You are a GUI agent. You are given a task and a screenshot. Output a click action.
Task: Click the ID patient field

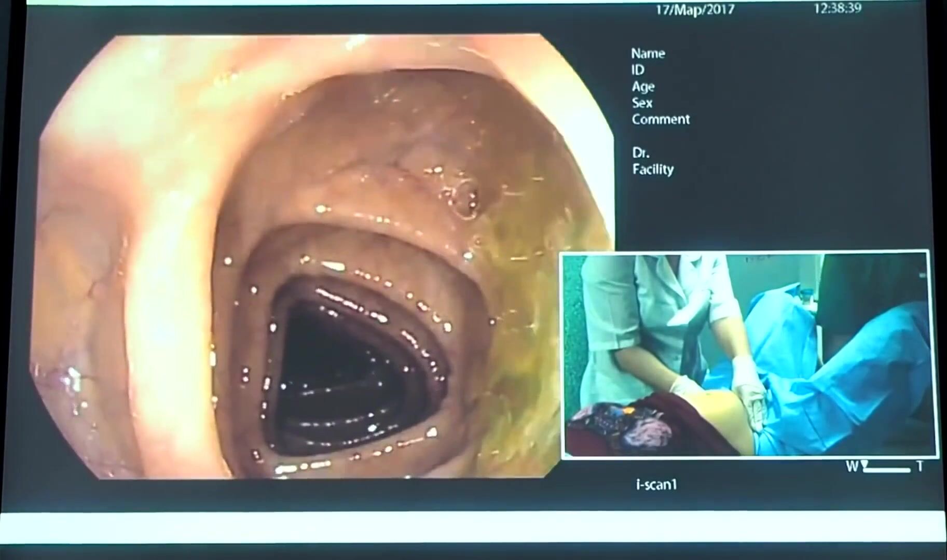pyautogui.click(x=638, y=70)
